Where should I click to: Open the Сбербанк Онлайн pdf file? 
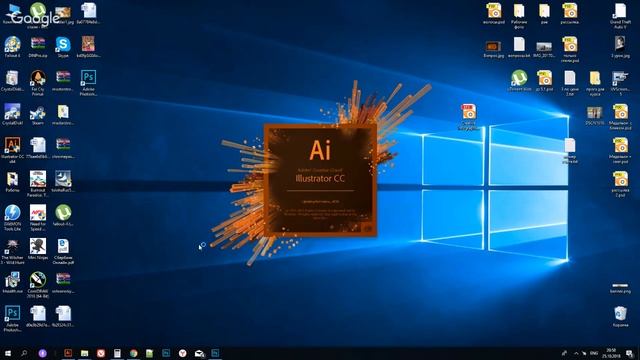click(x=63, y=251)
